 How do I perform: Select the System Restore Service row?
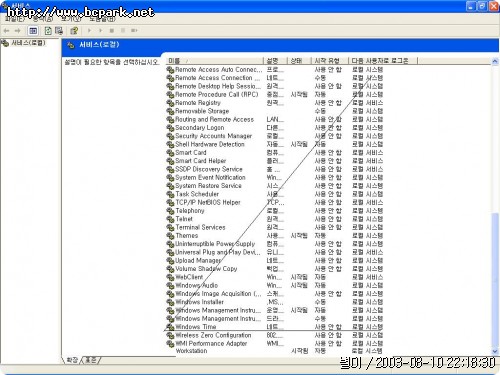pyautogui.click(x=275, y=186)
